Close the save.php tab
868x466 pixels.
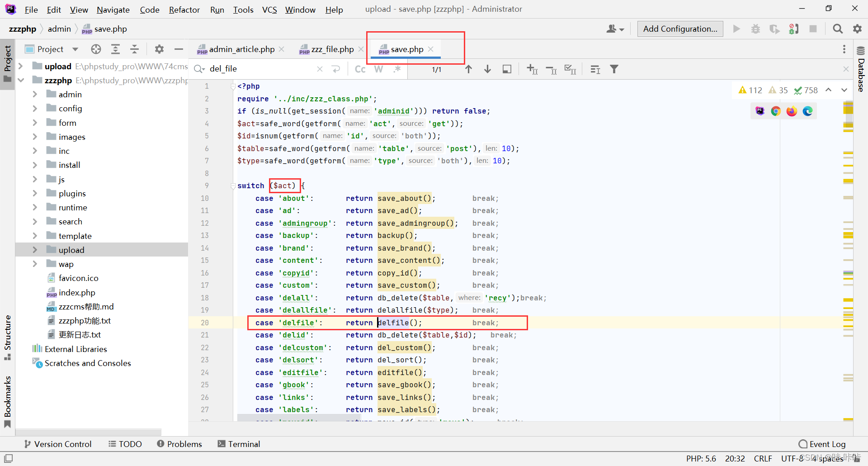point(431,49)
